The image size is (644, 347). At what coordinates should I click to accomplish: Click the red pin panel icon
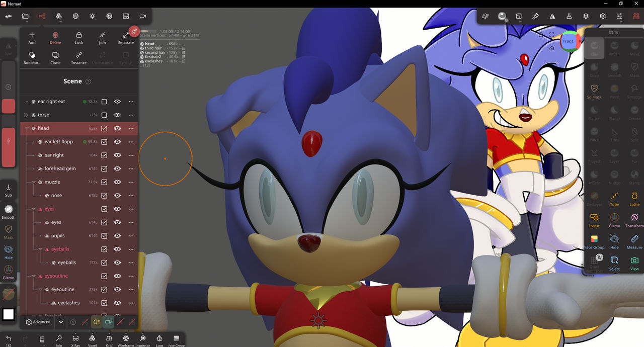pyautogui.click(x=134, y=32)
